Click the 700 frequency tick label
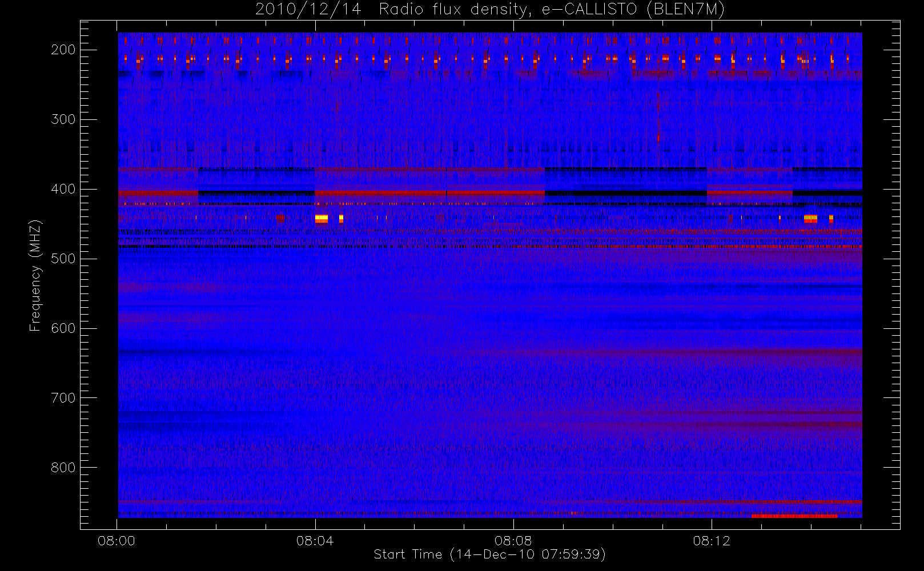The width and height of the screenshot is (924, 571). (x=63, y=398)
